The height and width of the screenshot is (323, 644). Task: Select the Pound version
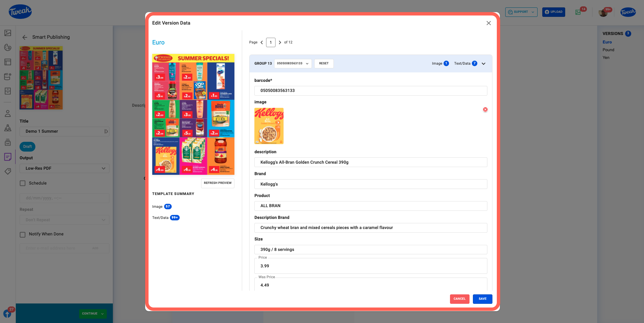click(608, 50)
